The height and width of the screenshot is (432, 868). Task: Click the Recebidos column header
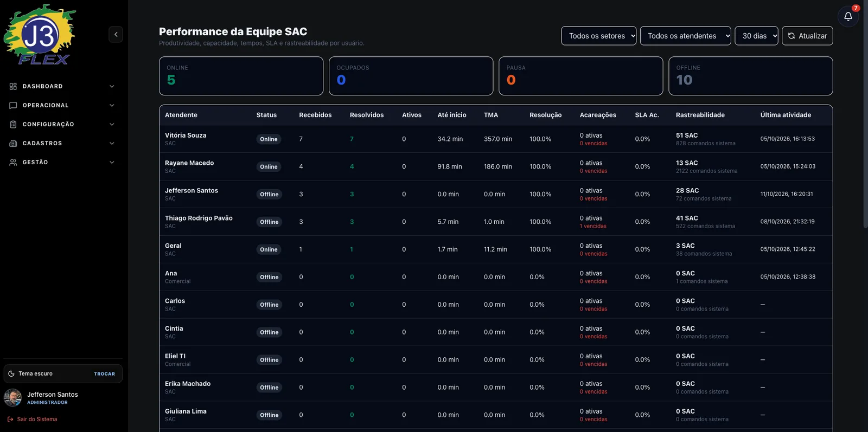[315, 115]
